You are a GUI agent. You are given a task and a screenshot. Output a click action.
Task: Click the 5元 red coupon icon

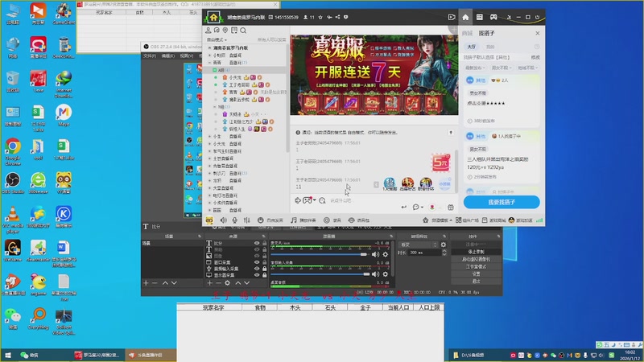(440, 163)
